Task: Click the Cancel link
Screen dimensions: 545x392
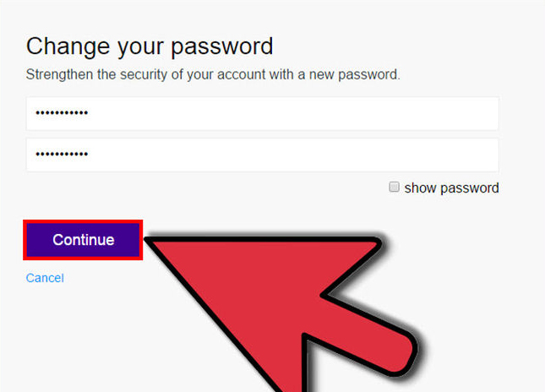Action: pos(45,278)
